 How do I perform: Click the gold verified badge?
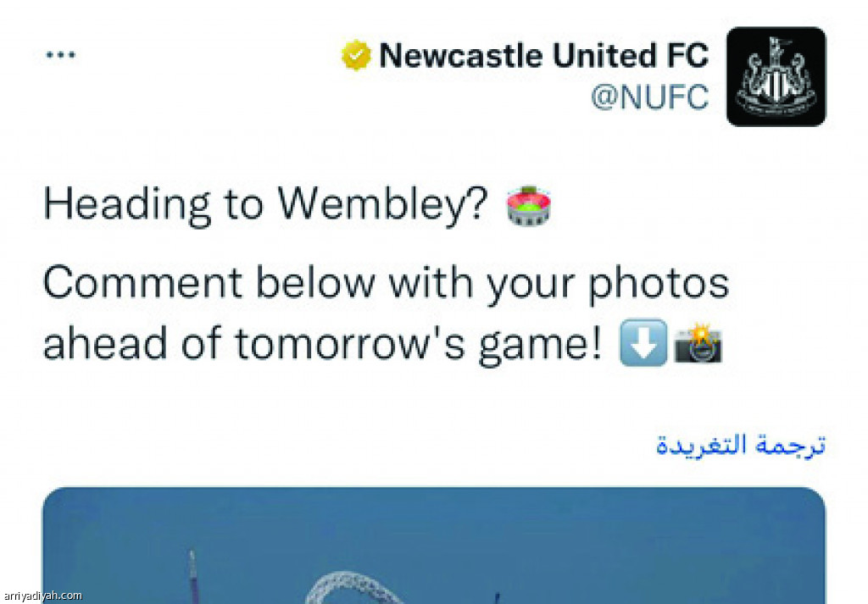356,56
